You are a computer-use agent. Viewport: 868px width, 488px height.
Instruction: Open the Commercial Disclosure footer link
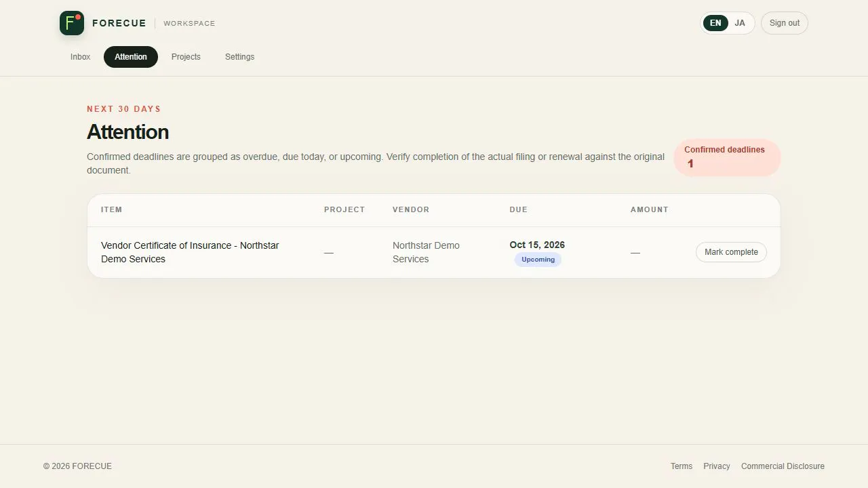click(783, 466)
